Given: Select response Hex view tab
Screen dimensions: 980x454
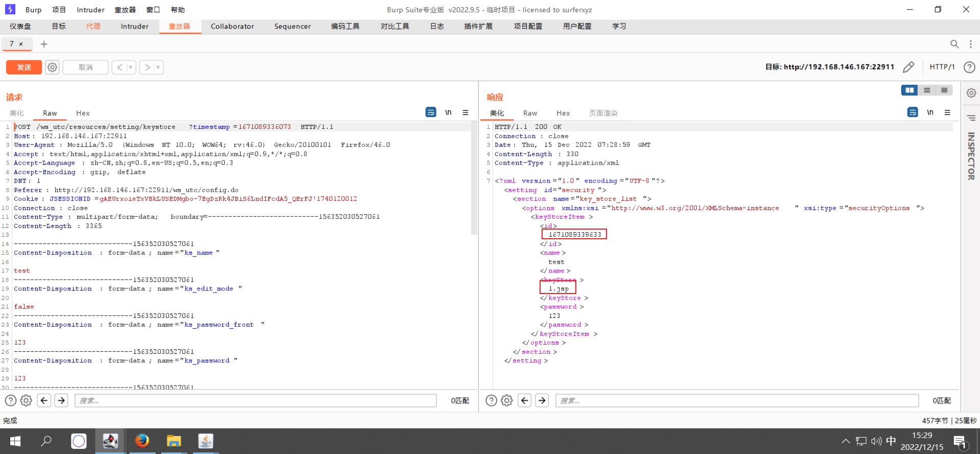Looking at the screenshot, I should pyautogui.click(x=563, y=113).
